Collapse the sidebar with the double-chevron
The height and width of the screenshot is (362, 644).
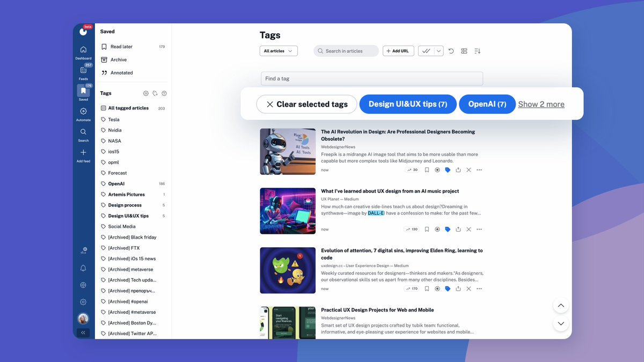click(83, 333)
